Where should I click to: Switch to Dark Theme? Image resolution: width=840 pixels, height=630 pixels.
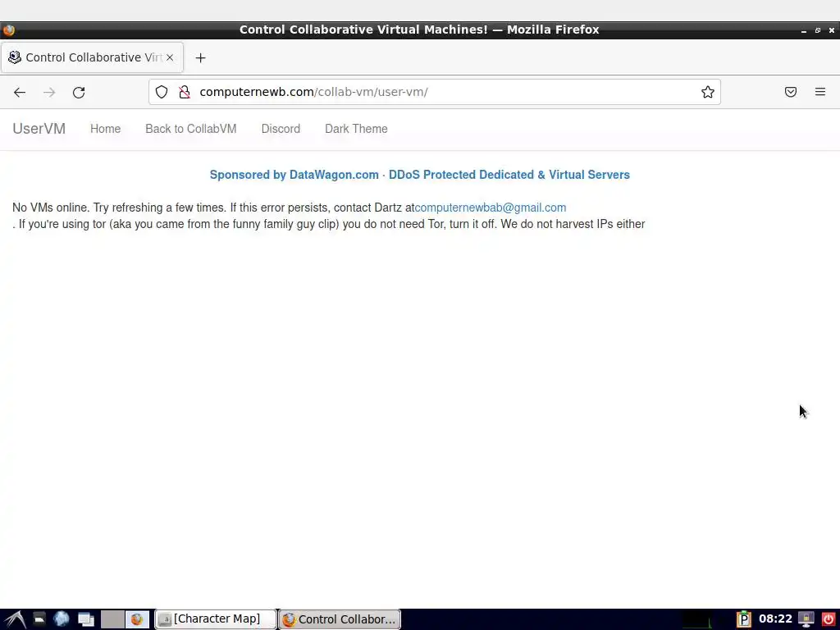point(356,129)
